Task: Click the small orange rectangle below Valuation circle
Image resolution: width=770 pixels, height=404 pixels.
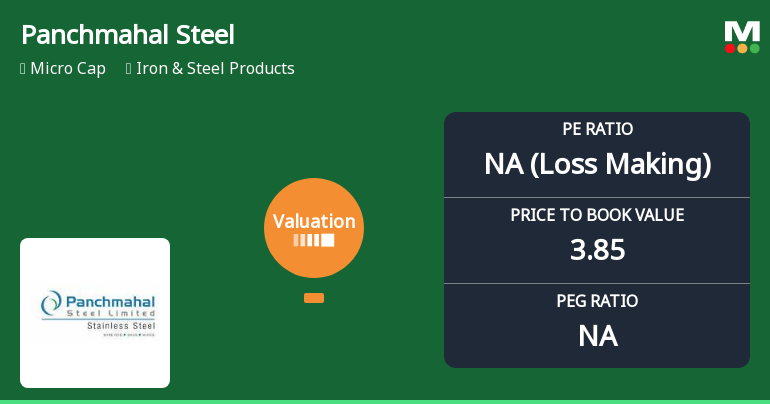Action: tap(313, 298)
